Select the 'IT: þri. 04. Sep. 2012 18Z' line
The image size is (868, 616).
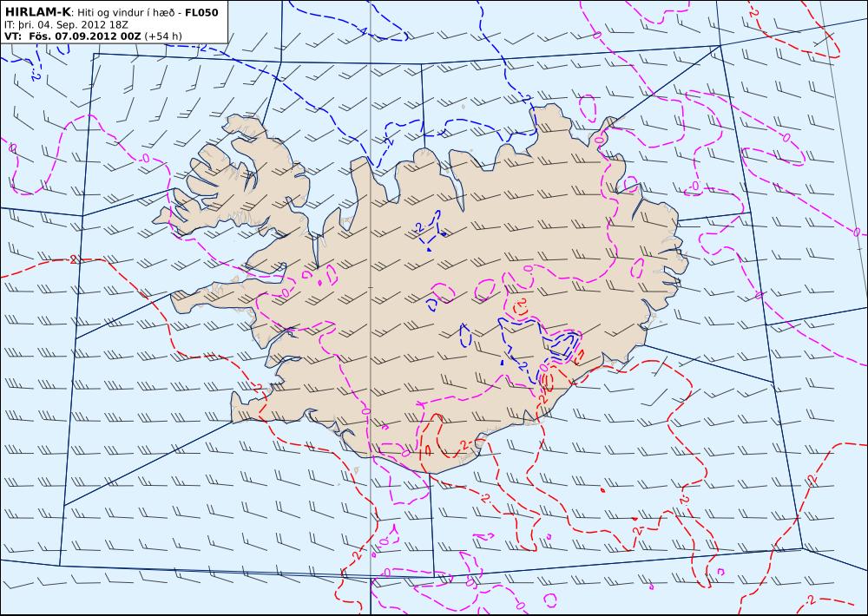pos(66,25)
